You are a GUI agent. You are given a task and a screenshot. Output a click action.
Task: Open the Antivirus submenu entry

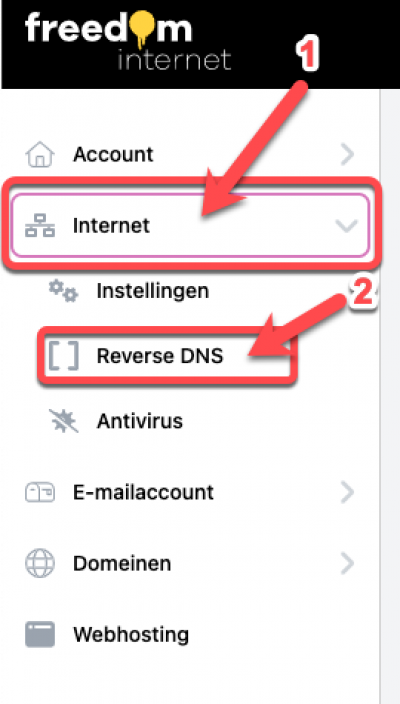(x=140, y=421)
